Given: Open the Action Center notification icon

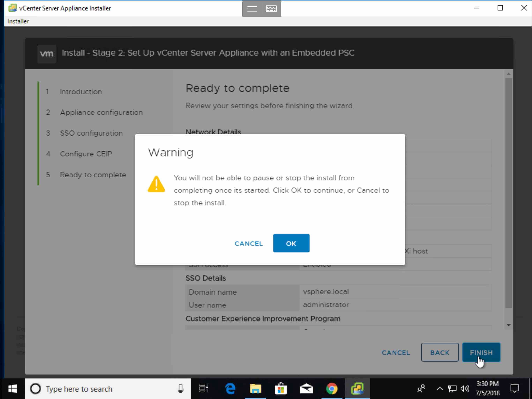Looking at the screenshot, I should click(x=515, y=389).
